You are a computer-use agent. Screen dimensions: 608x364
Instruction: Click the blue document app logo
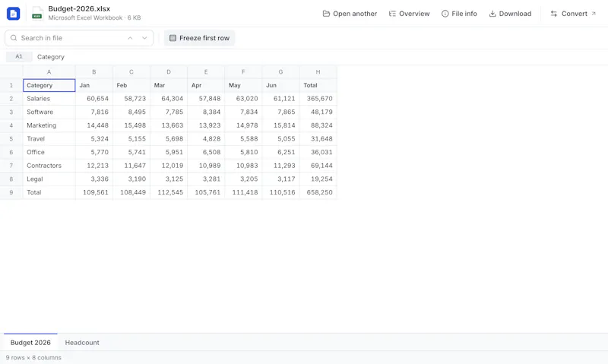[x=13, y=14]
